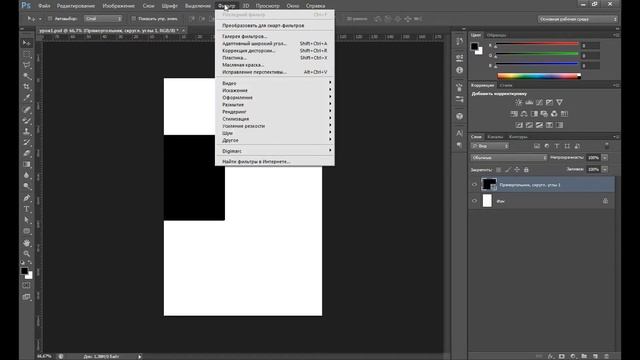Select the Clone Stamp tool
Image resolution: width=640 pixels, height=360 pixels.
[27, 131]
